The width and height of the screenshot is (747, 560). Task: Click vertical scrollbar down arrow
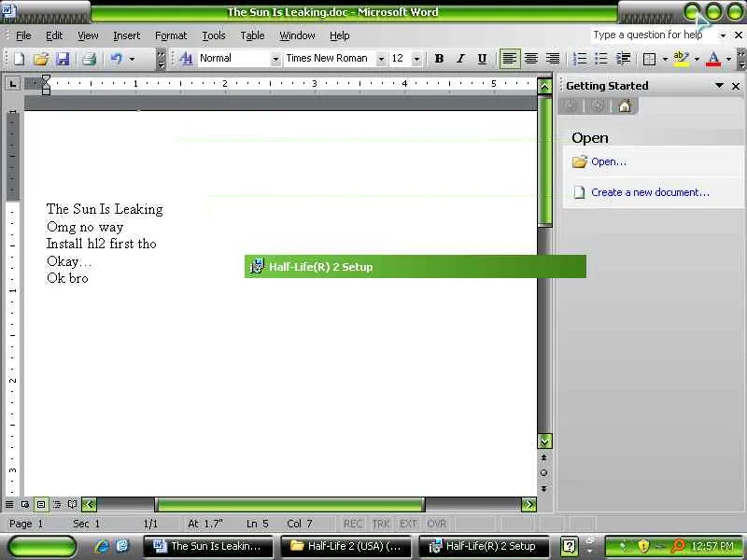544,441
